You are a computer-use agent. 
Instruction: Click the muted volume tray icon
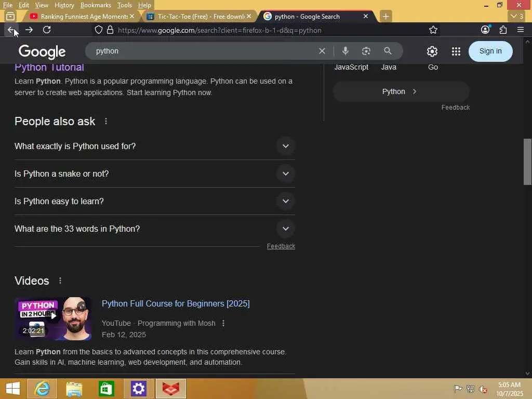click(483, 389)
